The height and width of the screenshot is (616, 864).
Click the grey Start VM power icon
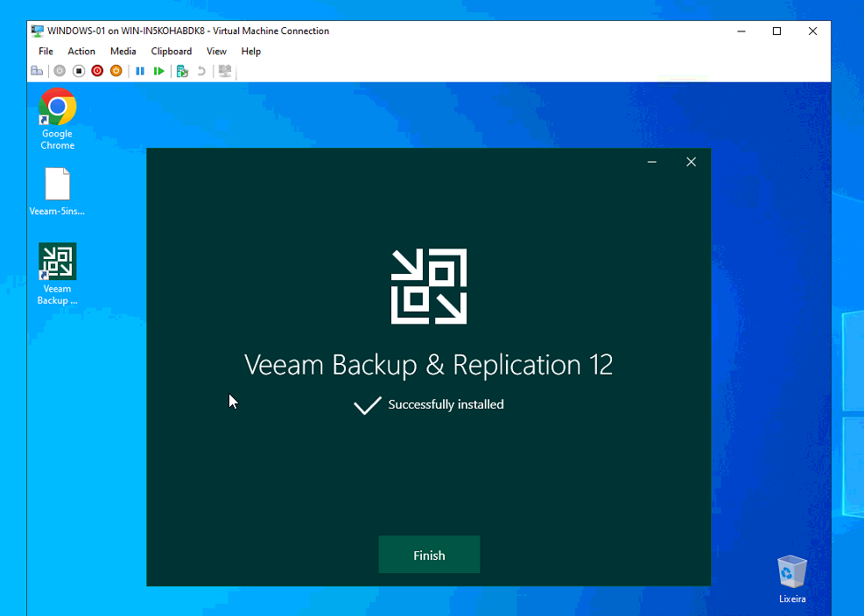60,71
